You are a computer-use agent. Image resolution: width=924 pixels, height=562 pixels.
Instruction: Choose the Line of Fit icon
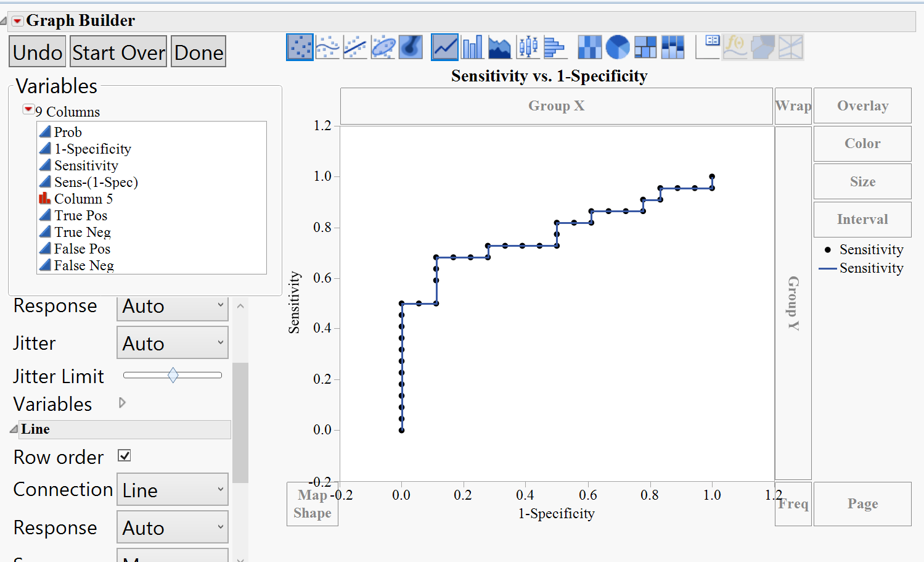tap(356, 46)
